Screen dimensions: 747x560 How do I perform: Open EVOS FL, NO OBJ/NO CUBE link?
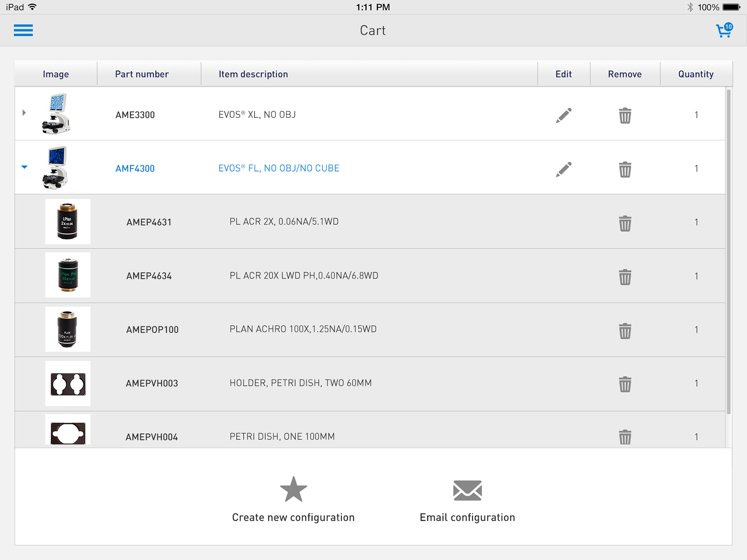point(279,168)
